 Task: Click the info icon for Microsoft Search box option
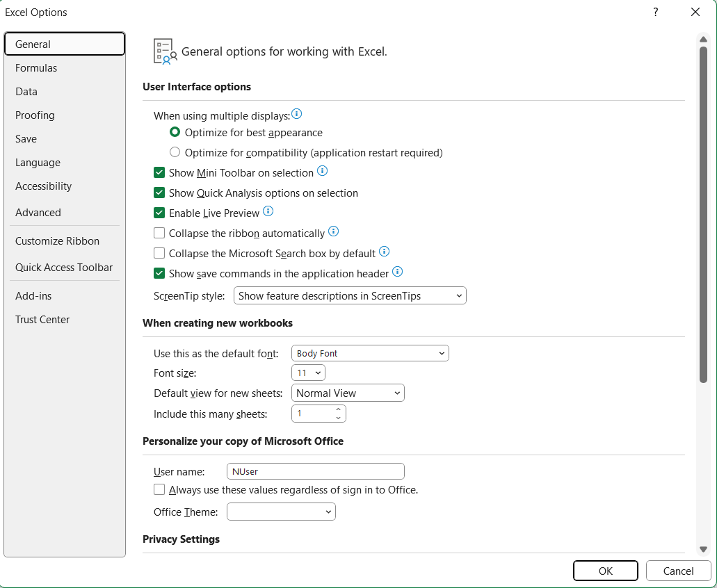coord(384,252)
